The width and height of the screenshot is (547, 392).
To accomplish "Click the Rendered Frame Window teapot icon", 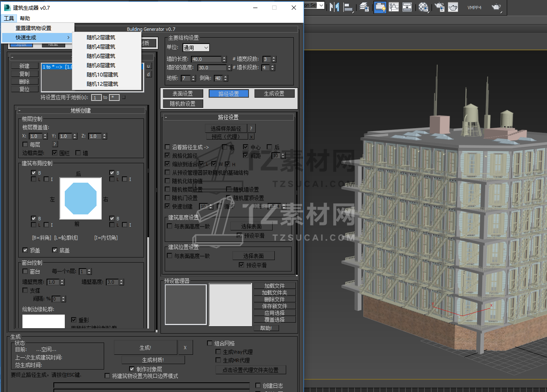I will 453,7.
